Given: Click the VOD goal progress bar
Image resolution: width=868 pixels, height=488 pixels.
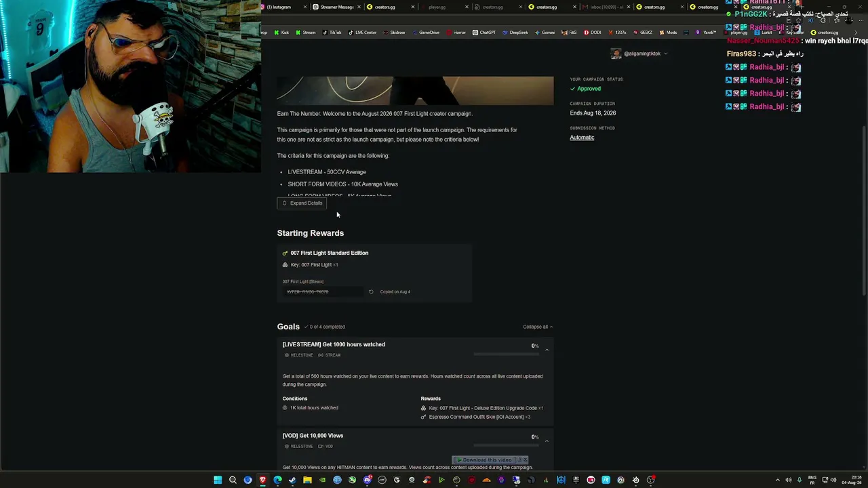Looking at the screenshot, I should (x=506, y=445).
